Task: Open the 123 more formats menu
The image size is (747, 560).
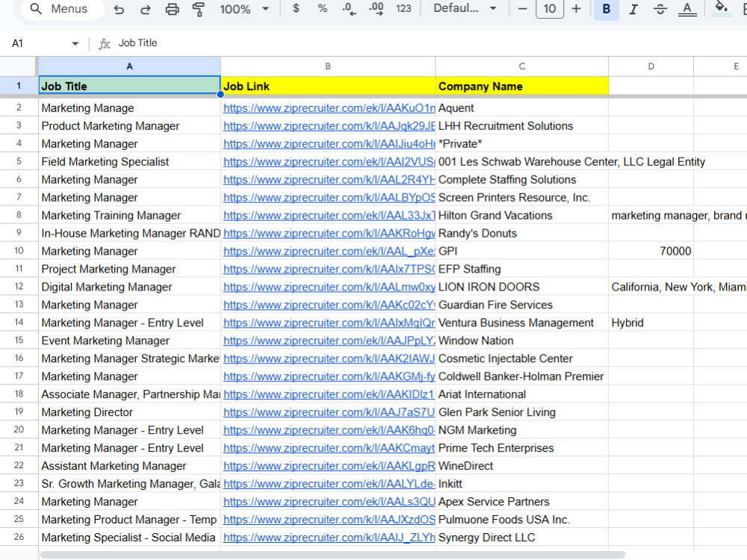Action: click(403, 8)
